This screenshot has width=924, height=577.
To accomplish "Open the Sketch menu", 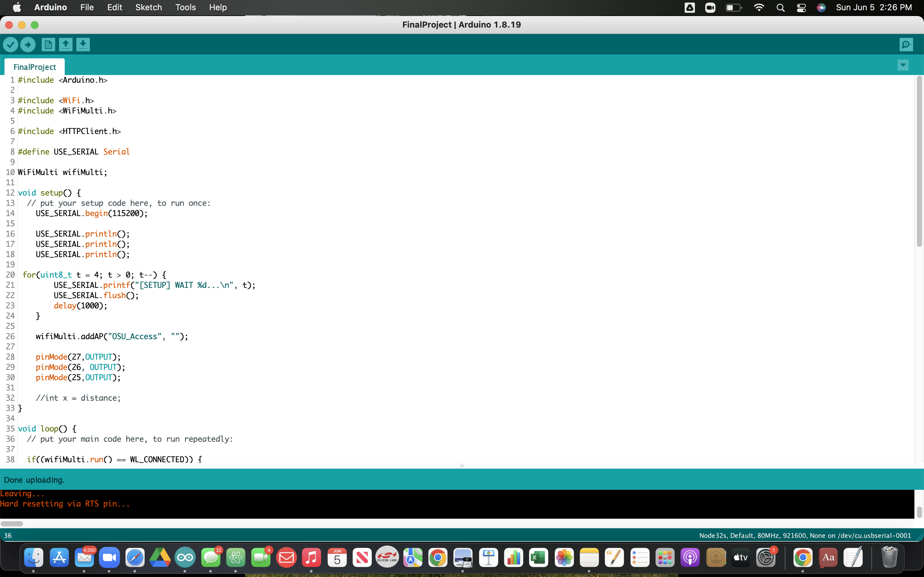I will coord(148,7).
